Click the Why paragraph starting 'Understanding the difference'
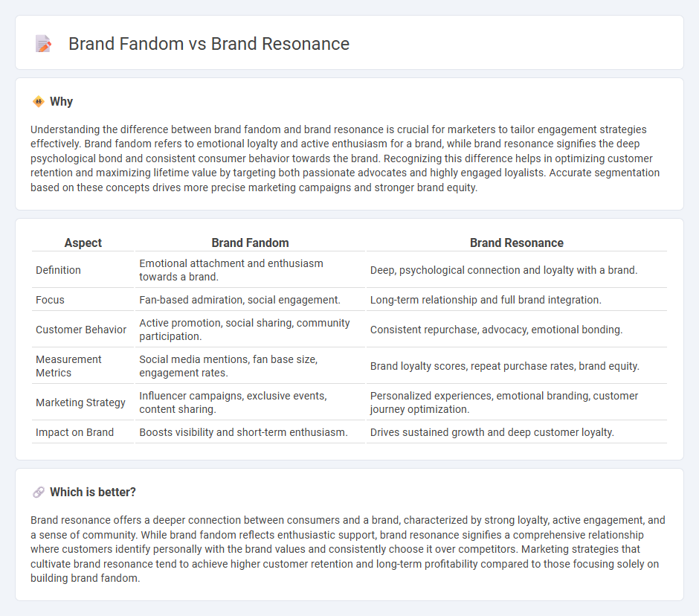Image resolution: width=699 pixels, height=616 pixels. [x=345, y=158]
